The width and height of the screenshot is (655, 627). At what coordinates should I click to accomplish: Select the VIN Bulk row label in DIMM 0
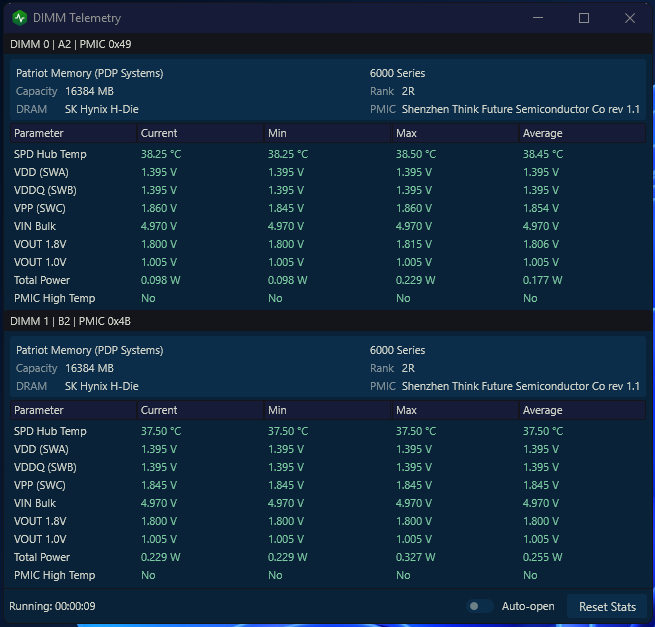tap(35, 226)
